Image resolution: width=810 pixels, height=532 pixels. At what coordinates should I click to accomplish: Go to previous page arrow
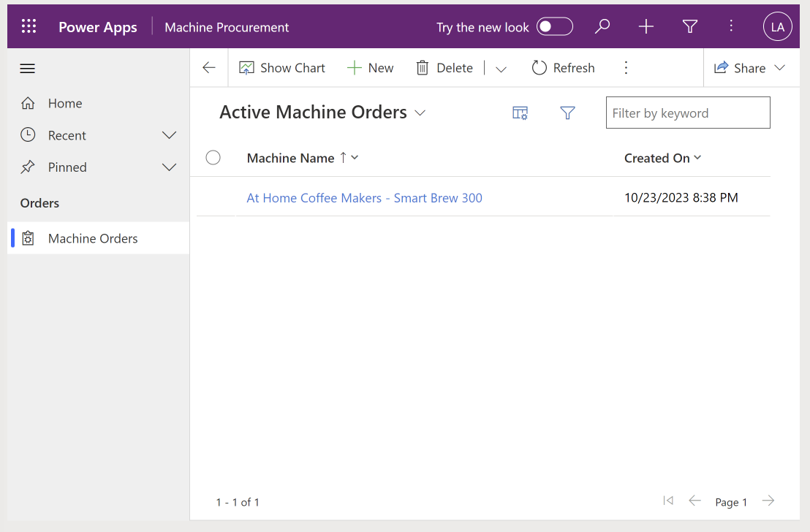coord(694,501)
